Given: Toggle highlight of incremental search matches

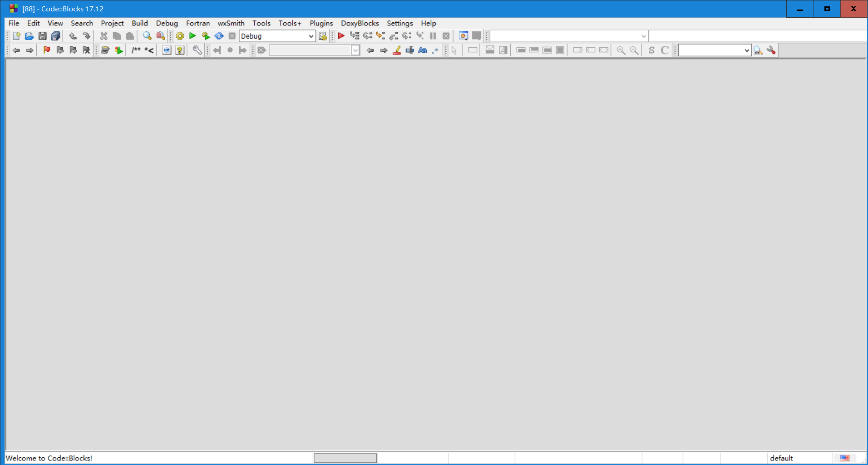Looking at the screenshot, I should 396,50.
